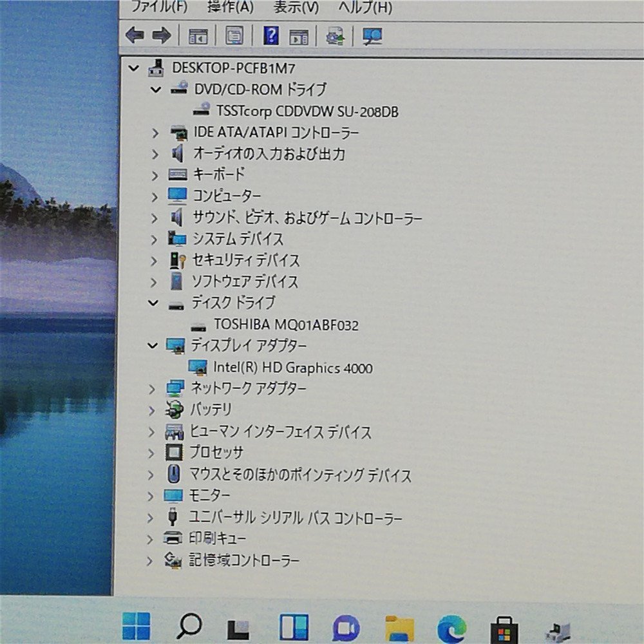Open Widgets on the taskbar
The height and width of the screenshot is (644, 644).
pos(294,627)
